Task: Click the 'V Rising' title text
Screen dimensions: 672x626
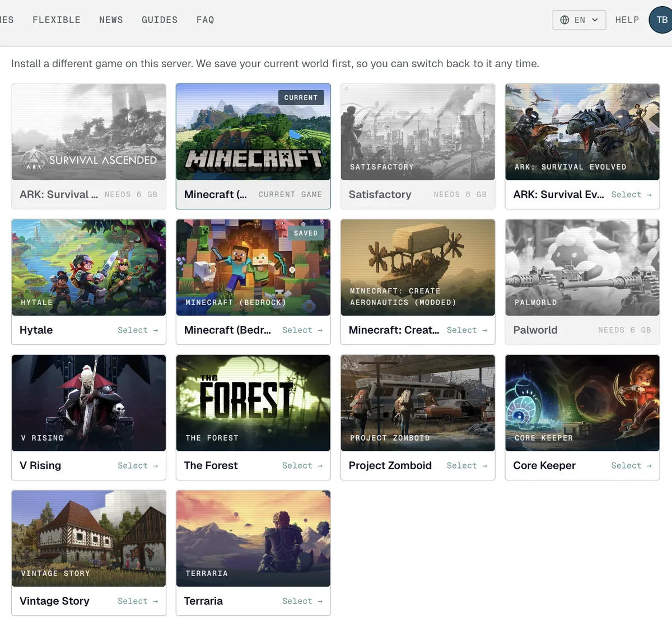Action: (x=40, y=465)
